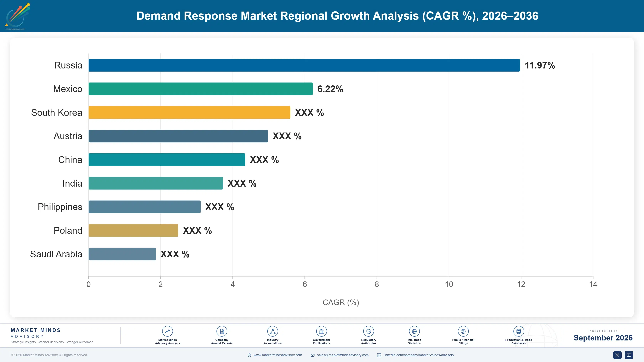Click the MARKET MINDS ADVISORY footer wordmark
Screen dimensions: 644x362
tap(36, 333)
